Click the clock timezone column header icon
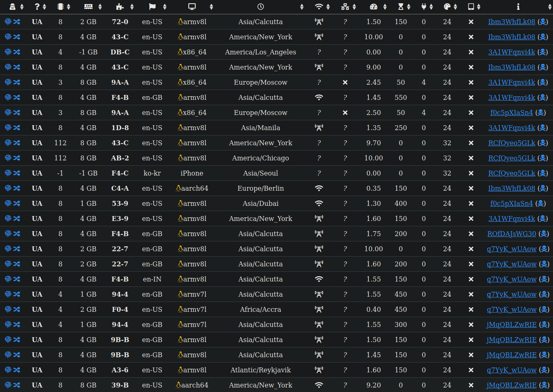This screenshot has height=392, width=553. 261,7
